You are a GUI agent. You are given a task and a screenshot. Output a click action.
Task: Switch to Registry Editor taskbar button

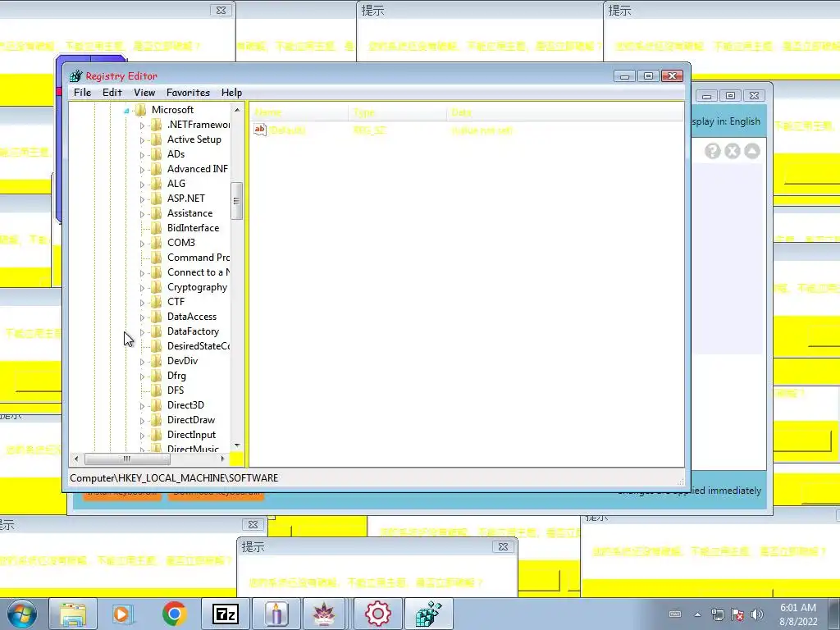[428, 614]
